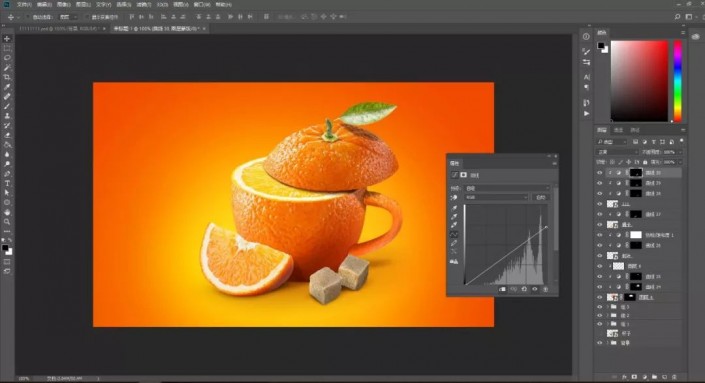Select the Magic Wand tool

click(7, 67)
